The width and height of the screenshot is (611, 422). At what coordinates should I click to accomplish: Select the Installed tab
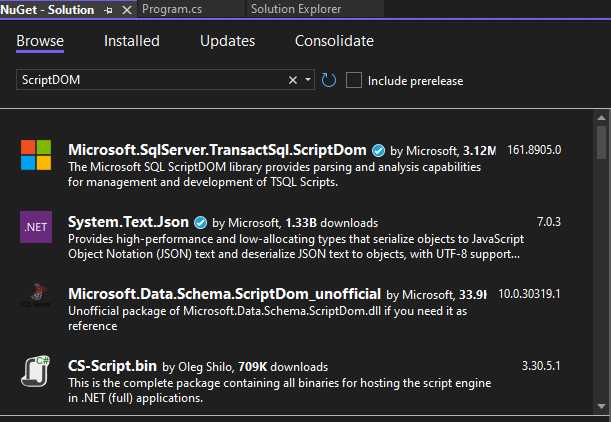point(132,41)
